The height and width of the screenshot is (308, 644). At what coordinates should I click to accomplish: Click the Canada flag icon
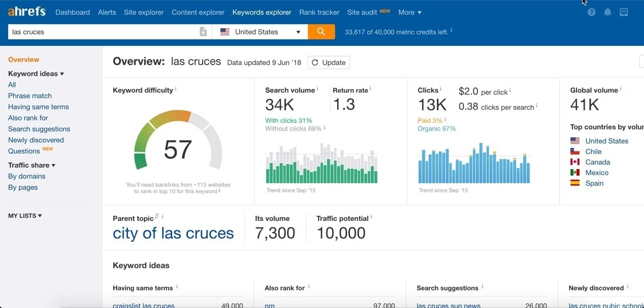pyautogui.click(x=575, y=162)
